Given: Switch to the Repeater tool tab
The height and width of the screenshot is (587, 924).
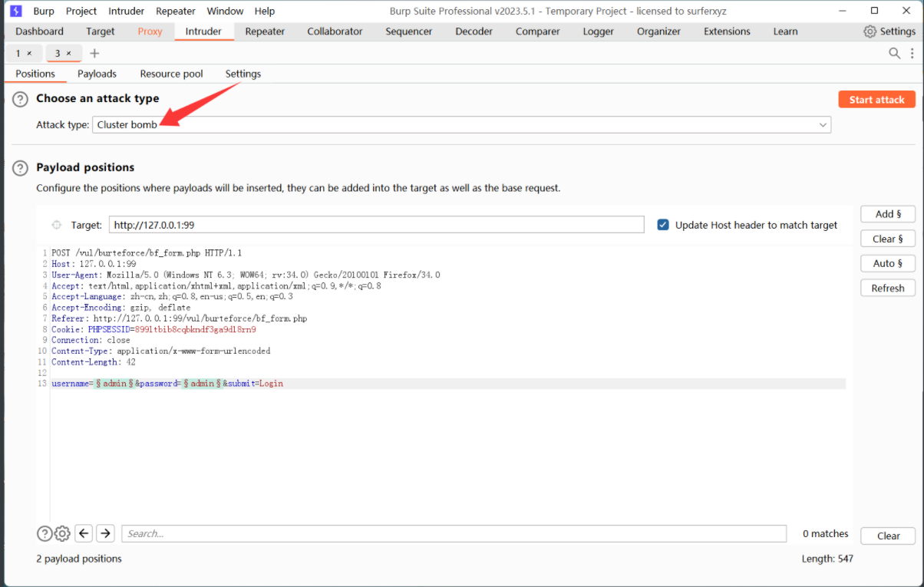Looking at the screenshot, I should pos(265,31).
